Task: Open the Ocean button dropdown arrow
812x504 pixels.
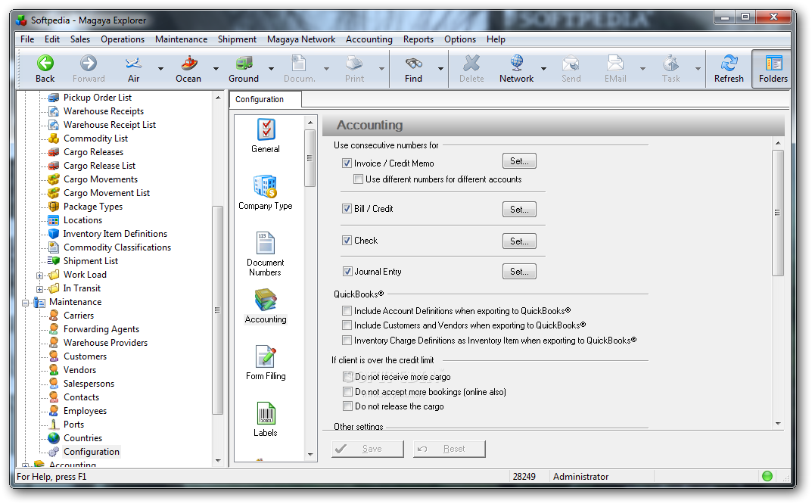Action: coord(216,68)
